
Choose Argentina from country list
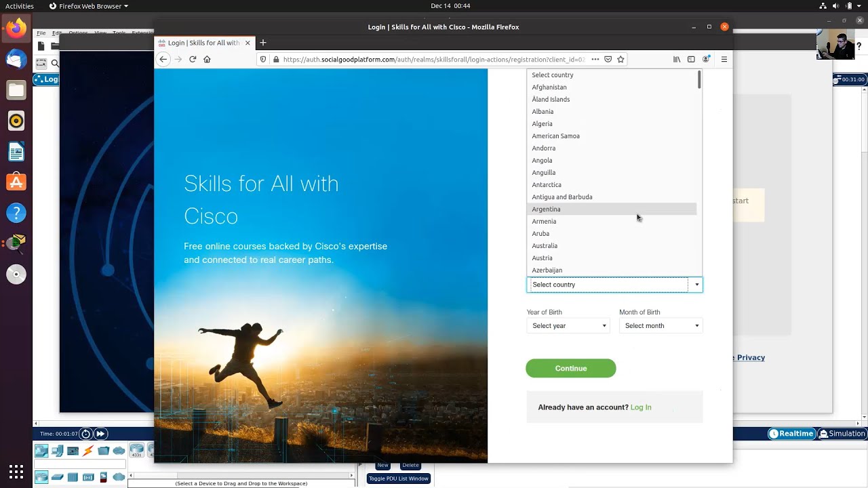pos(612,209)
